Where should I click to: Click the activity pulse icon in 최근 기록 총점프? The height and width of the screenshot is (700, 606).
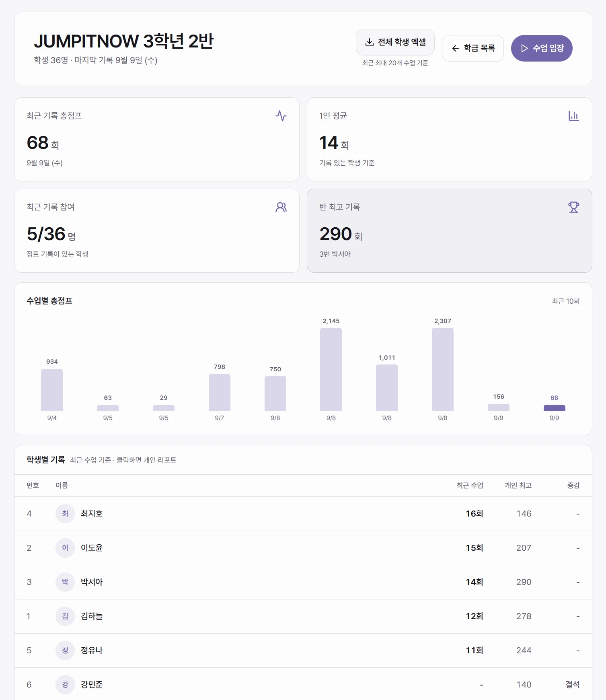tap(281, 116)
